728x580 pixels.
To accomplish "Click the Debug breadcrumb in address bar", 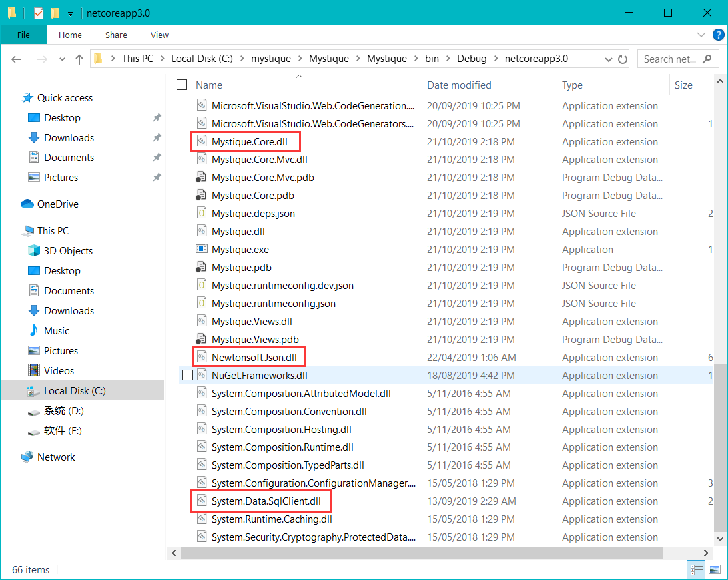I will pos(472,59).
